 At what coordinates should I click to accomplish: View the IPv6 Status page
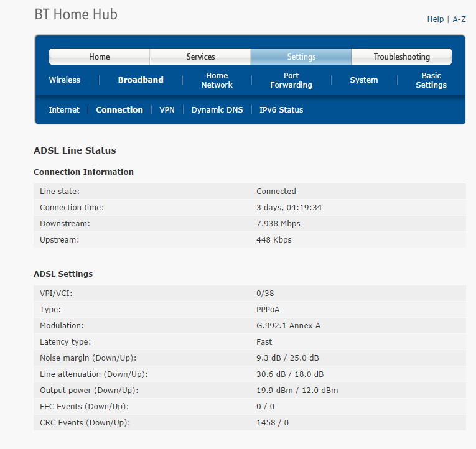(281, 110)
